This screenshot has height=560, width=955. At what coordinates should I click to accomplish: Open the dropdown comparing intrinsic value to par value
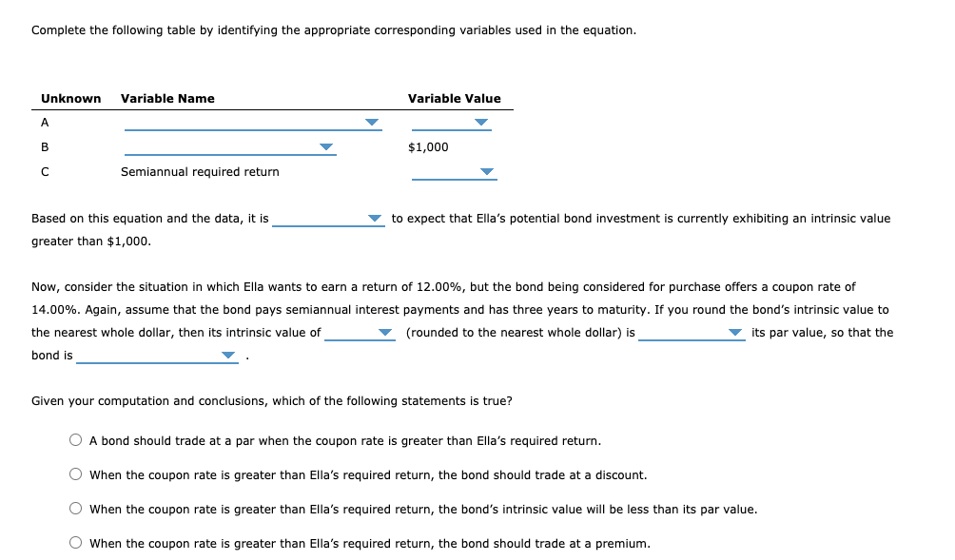(733, 333)
